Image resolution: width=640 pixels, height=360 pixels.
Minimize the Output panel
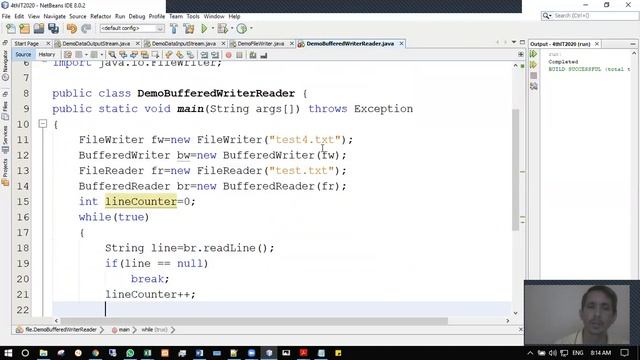coord(633,44)
